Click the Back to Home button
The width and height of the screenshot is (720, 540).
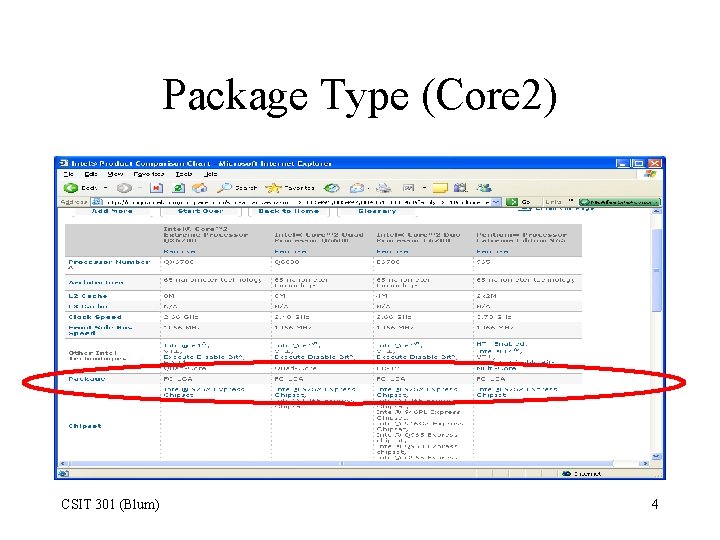coord(288,211)
